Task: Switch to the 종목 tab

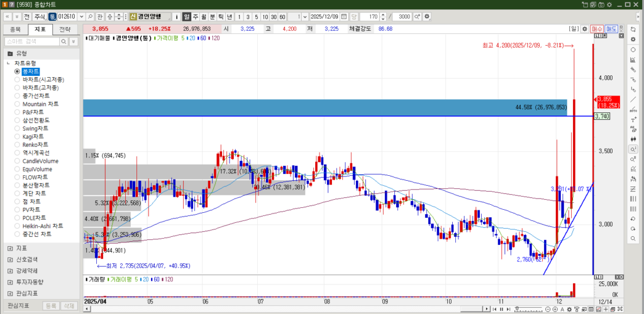Action: pyautogui.click(x=16, y=29)
